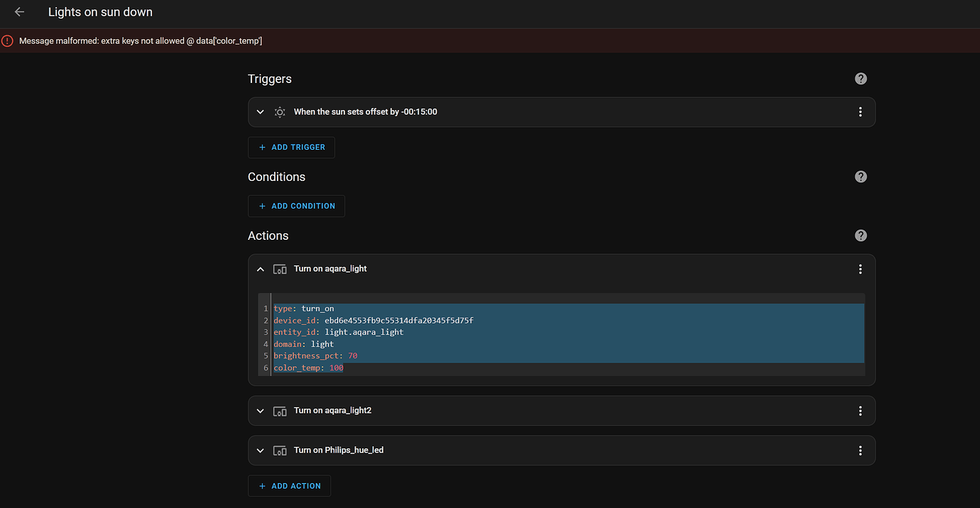Click device icon beside Turn on aqara_light
This screenshot has width=980, height=508.
coord(280,269)
